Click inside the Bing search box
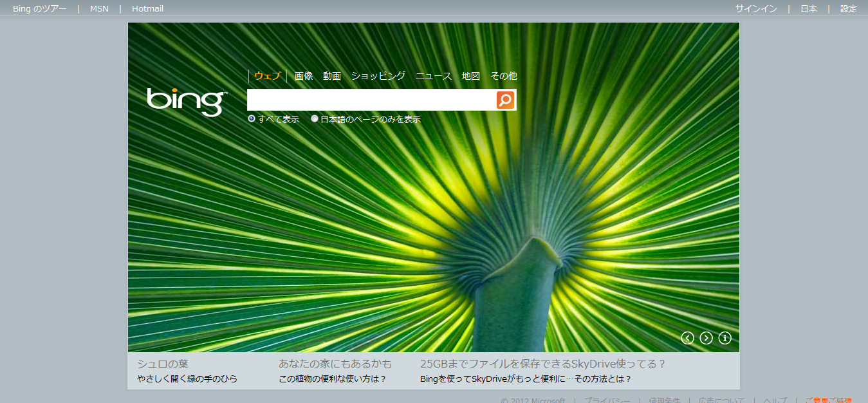Viewport: 868px width, 403px height. point(371,100)
